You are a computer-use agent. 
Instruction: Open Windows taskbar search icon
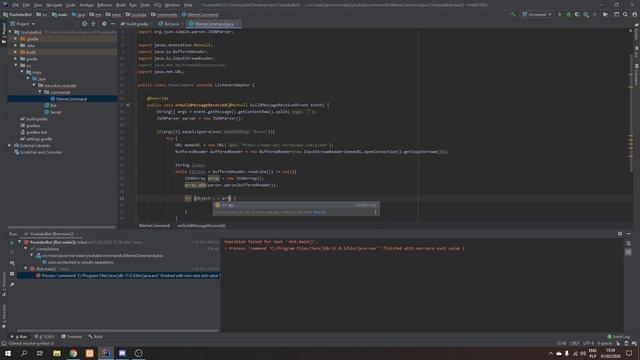[x=24, y=353]
